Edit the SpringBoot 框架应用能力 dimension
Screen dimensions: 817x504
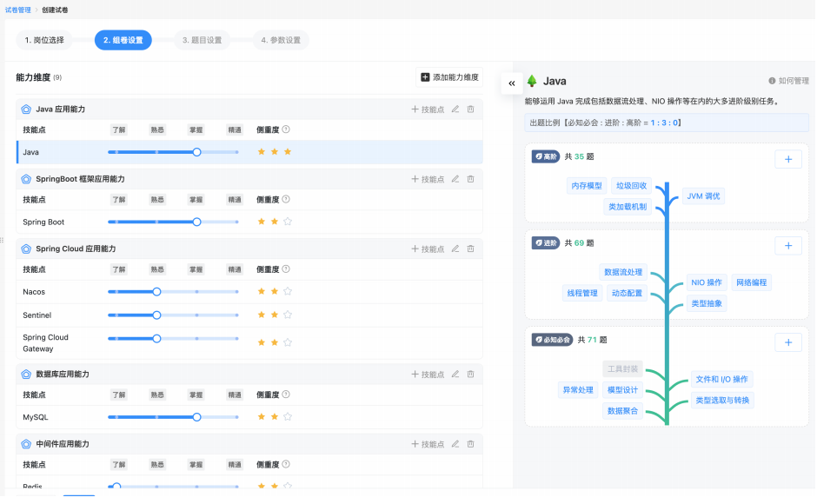click(x=455, y=179)
